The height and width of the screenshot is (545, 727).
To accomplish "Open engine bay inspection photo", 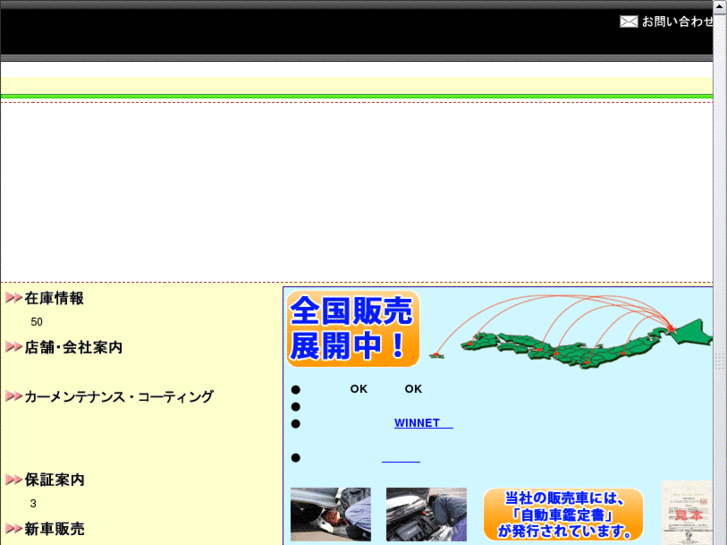I will coord(427,514).
